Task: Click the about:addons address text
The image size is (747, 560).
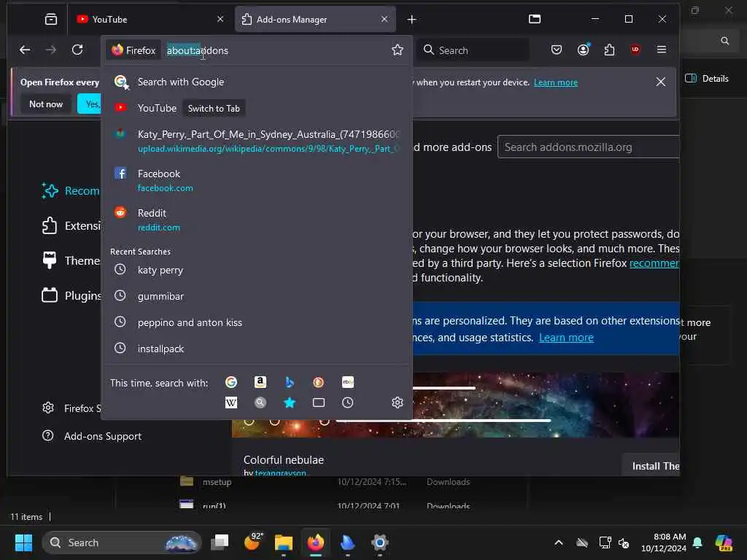Action: click(197, 50)
